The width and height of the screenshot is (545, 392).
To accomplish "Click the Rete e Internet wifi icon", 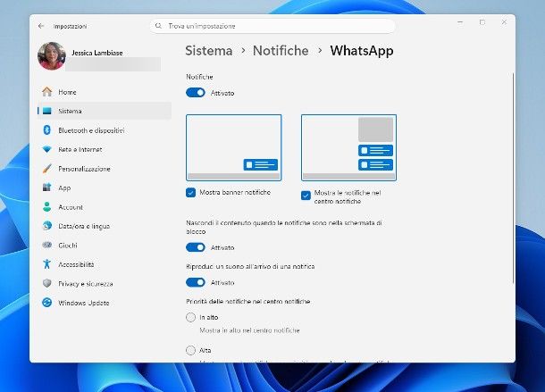I will (x=47, y=149).
